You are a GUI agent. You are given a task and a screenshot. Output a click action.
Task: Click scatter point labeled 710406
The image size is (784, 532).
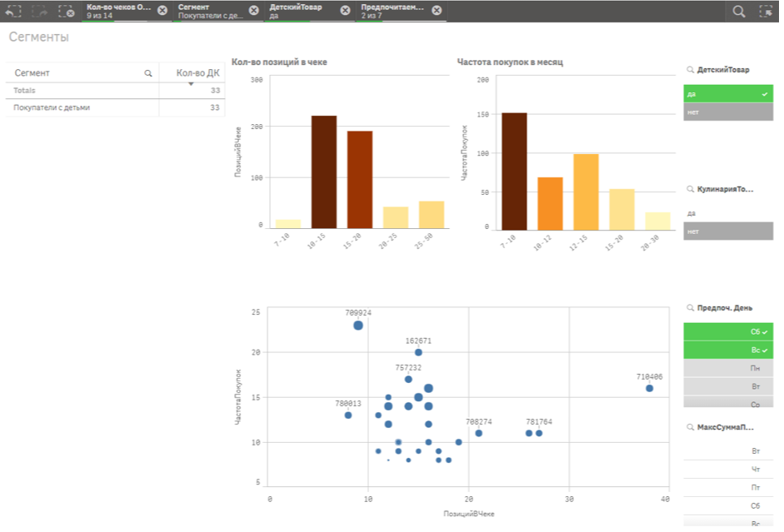tap(649, 388)
